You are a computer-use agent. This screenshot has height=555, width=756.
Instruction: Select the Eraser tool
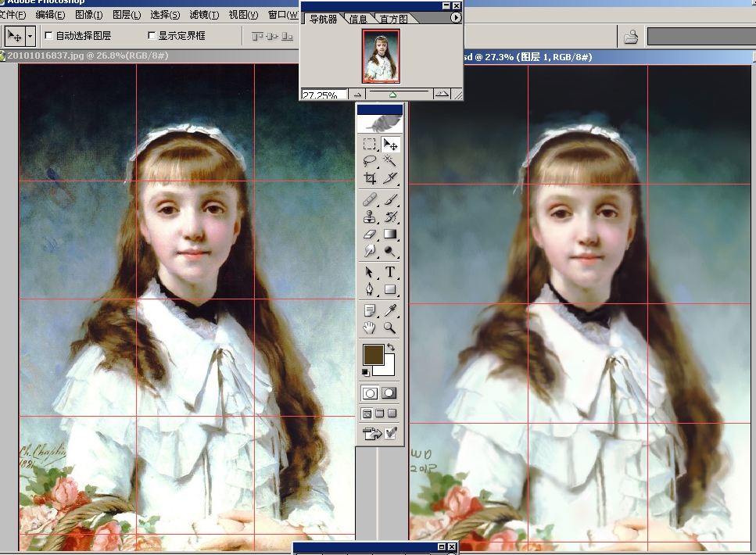370,235
